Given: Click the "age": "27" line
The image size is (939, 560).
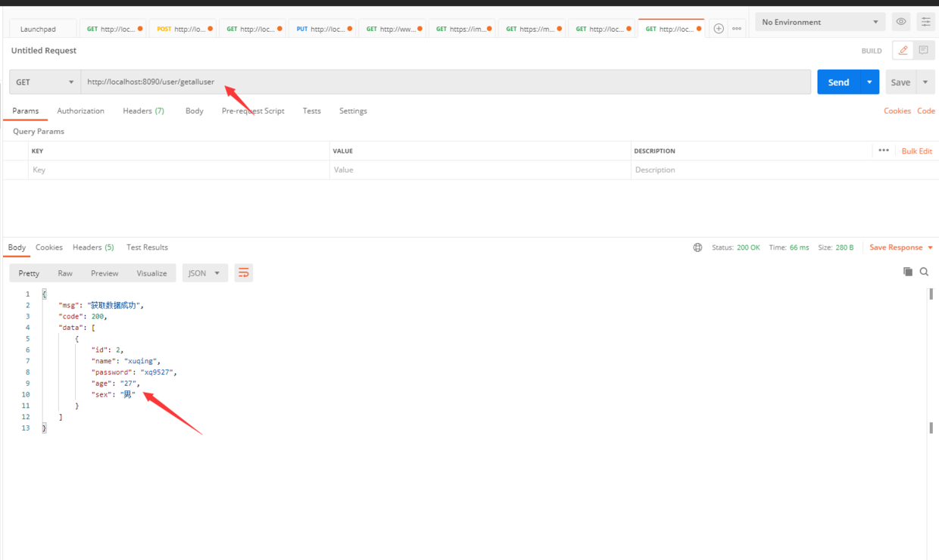Looking at the screenshot, I should tap(116, 384).
